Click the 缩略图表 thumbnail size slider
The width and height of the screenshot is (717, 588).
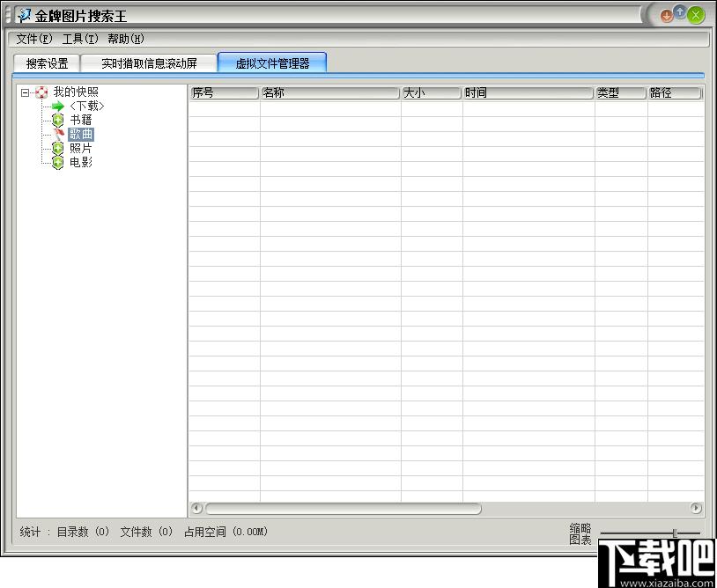pyautogui.click(x=675, y=533)
